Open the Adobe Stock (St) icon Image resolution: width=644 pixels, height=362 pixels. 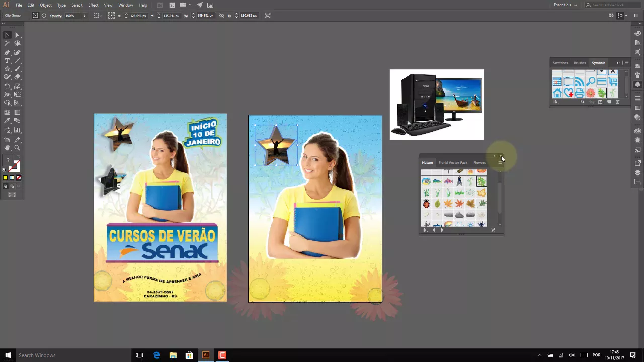(x=172, y=5)
